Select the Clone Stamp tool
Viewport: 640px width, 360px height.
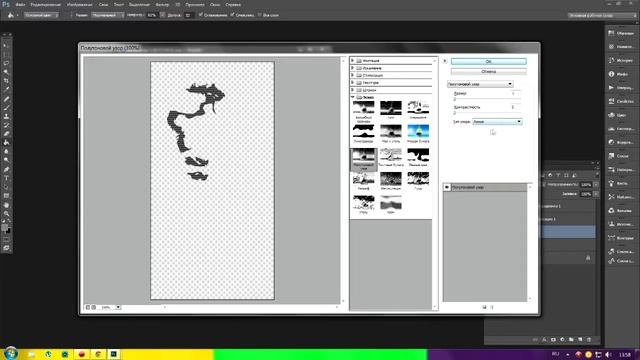6,116
